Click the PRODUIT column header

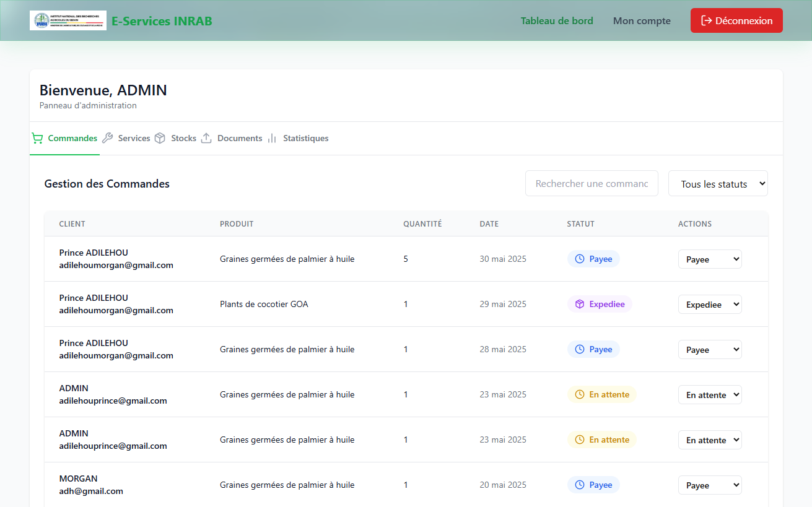[237, 224]
